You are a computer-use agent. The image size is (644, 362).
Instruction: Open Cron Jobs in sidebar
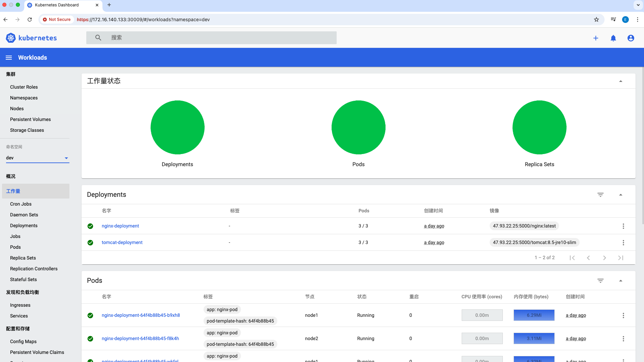21,204
